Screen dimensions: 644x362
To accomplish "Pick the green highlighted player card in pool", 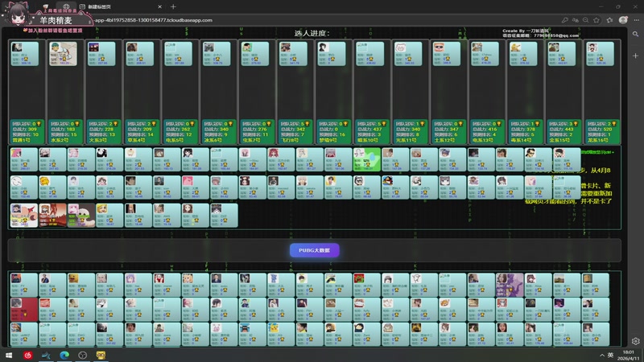I will (367, 159).
